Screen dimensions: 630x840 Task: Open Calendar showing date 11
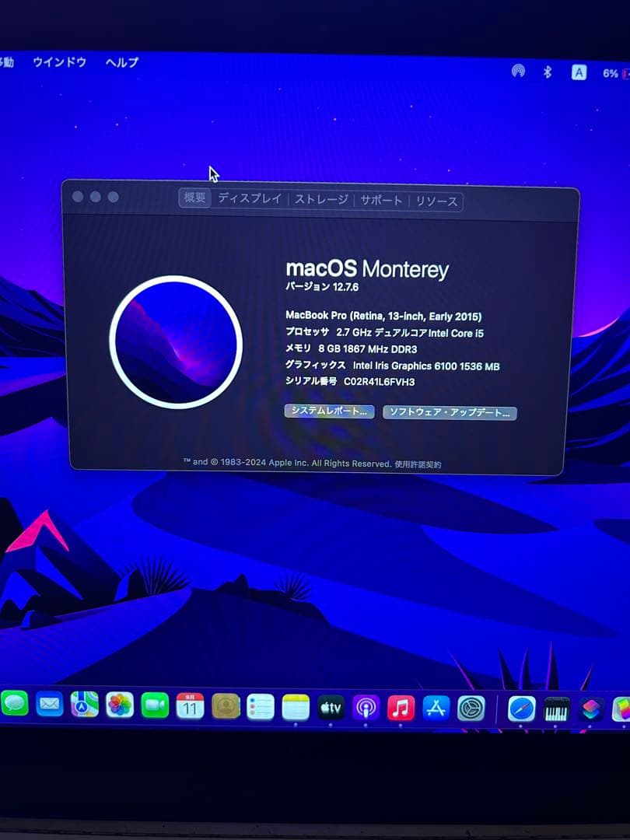pos(191,706)
